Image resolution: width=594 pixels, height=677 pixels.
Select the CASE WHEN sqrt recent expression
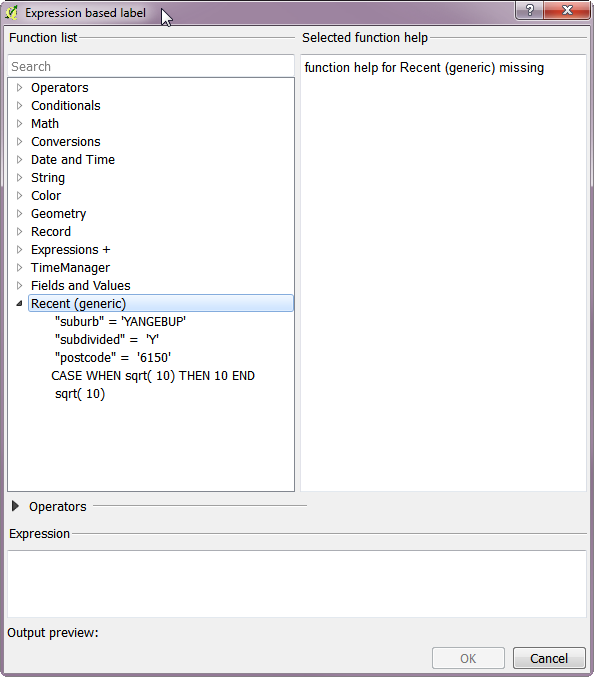(153, 376)
